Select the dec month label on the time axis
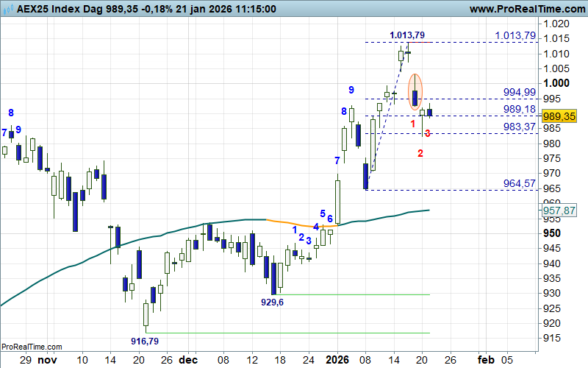 point(188,360)
